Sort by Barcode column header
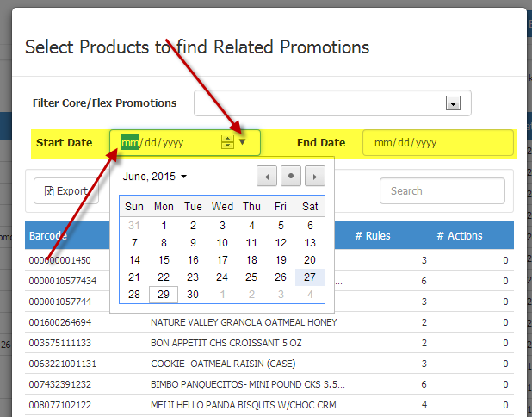The image size is (532, 417). coord(47,236)
